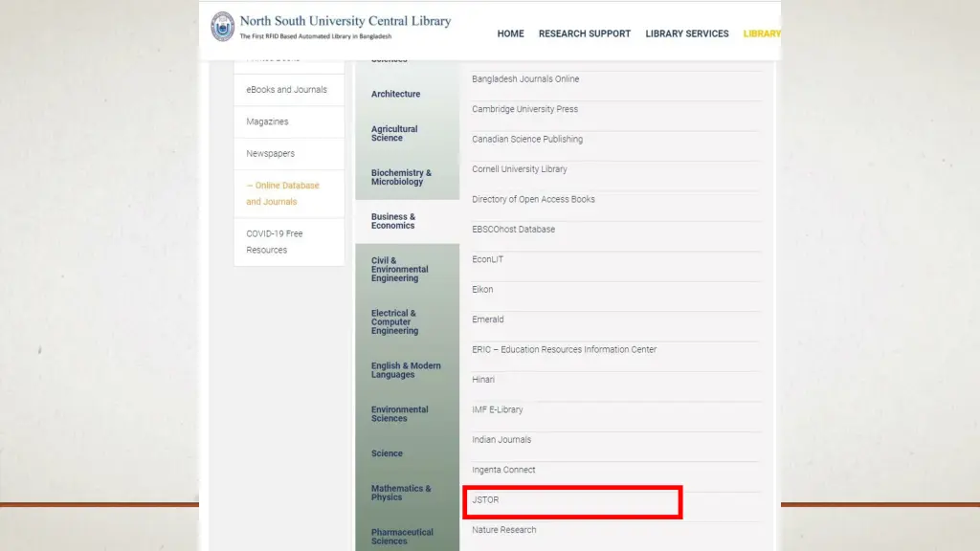Open Cornell University Library link

tap(520, 169)
